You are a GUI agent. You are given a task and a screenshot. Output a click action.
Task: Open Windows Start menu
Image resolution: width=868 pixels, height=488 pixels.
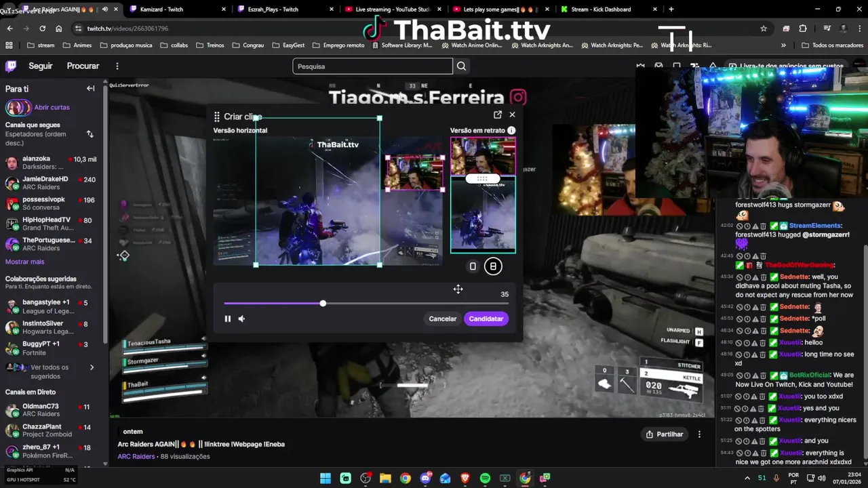[325, 479]
